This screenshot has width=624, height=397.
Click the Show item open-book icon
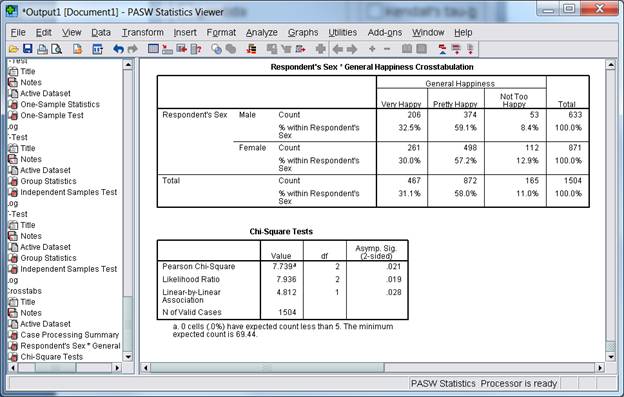tap(407, 49)
